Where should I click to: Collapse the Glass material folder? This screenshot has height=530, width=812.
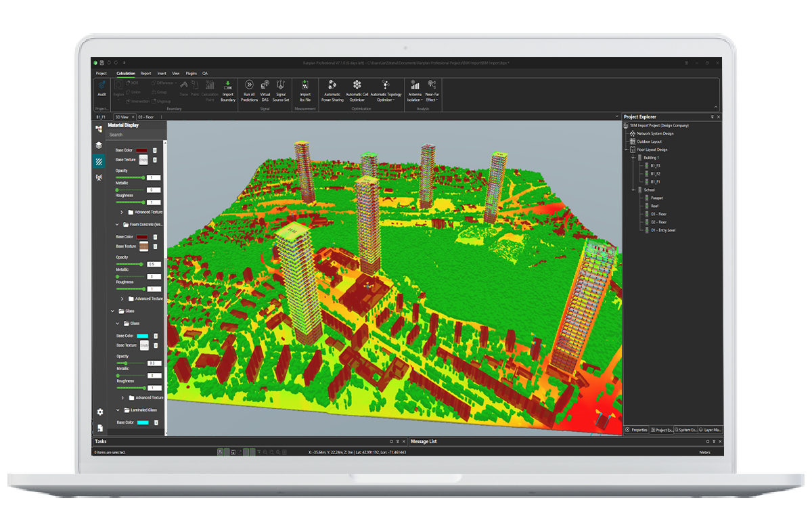113,311
